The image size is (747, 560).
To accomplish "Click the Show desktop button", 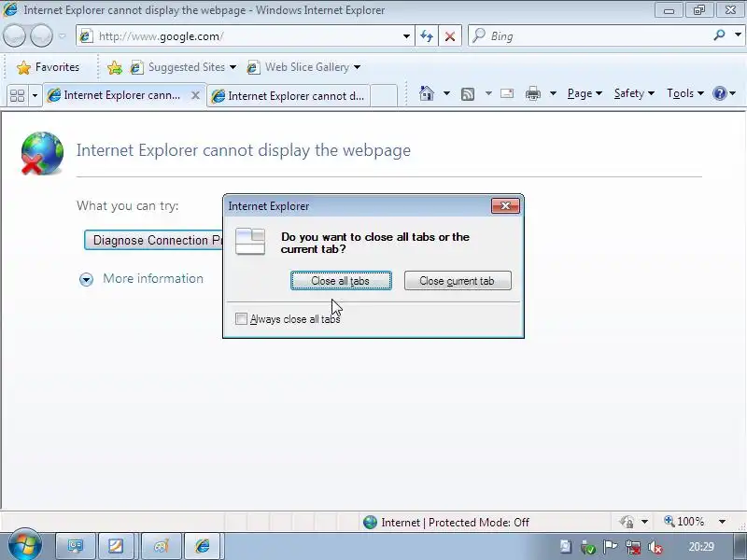I will pos(740,546).
